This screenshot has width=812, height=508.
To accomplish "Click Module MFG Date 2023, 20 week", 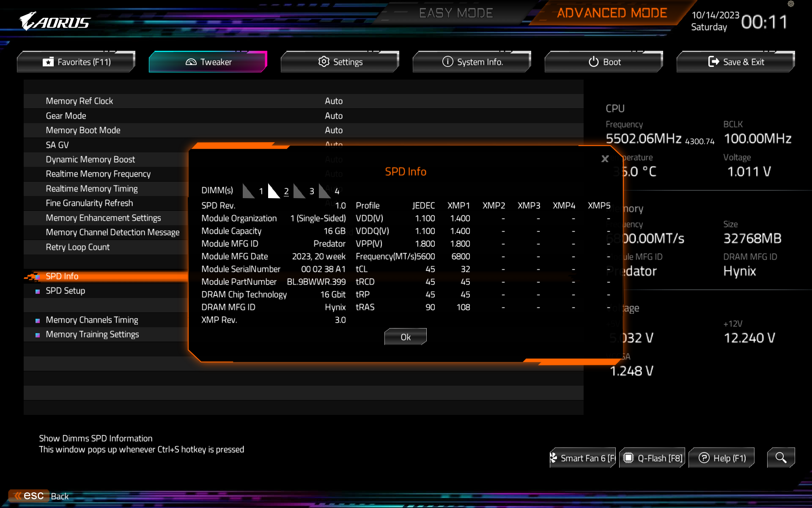I will tap(318, 257).
